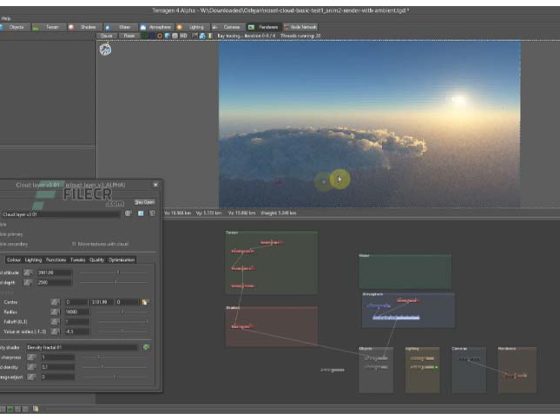Screen dimensions: 560x420
Task: Open the Lighting tab in the cloud dialog
Action: tap(33, 260)
